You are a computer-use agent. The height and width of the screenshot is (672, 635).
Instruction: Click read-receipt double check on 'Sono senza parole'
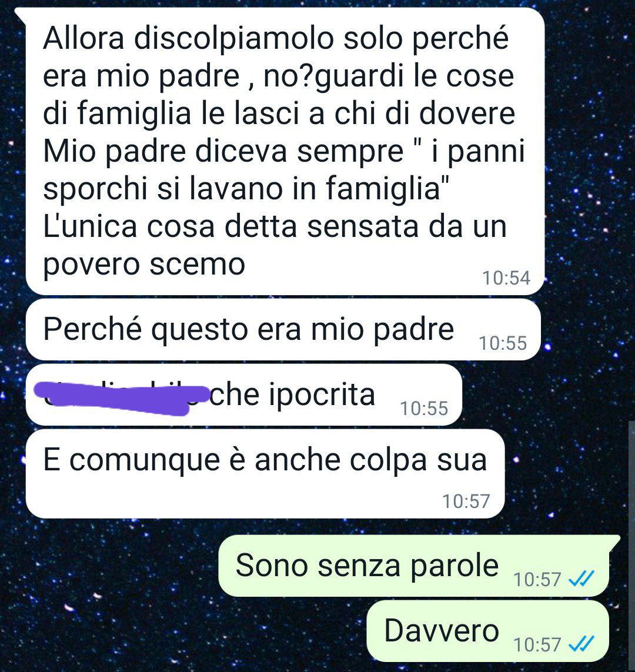(x=581, y=579)
